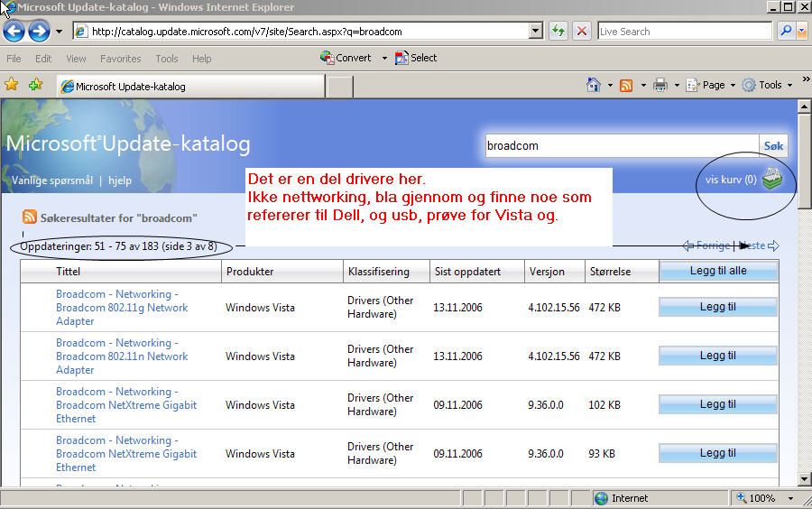Screen dimensions: 812x509
Task: Click the address bar URL field
Action: click(301, 32)
